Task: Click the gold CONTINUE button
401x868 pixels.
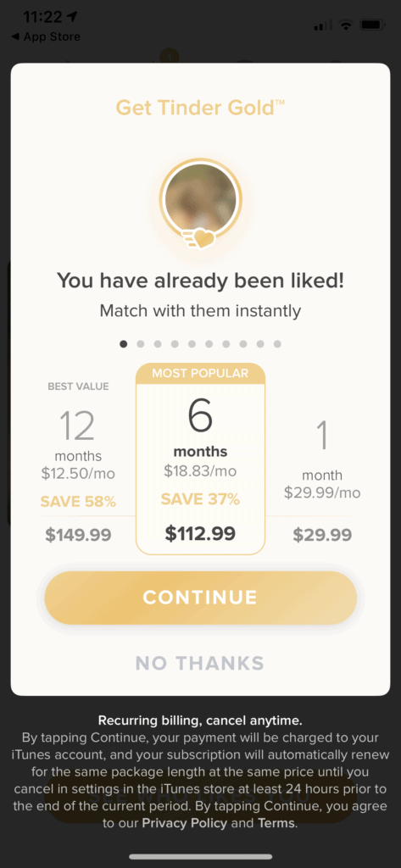Action: 200,598
